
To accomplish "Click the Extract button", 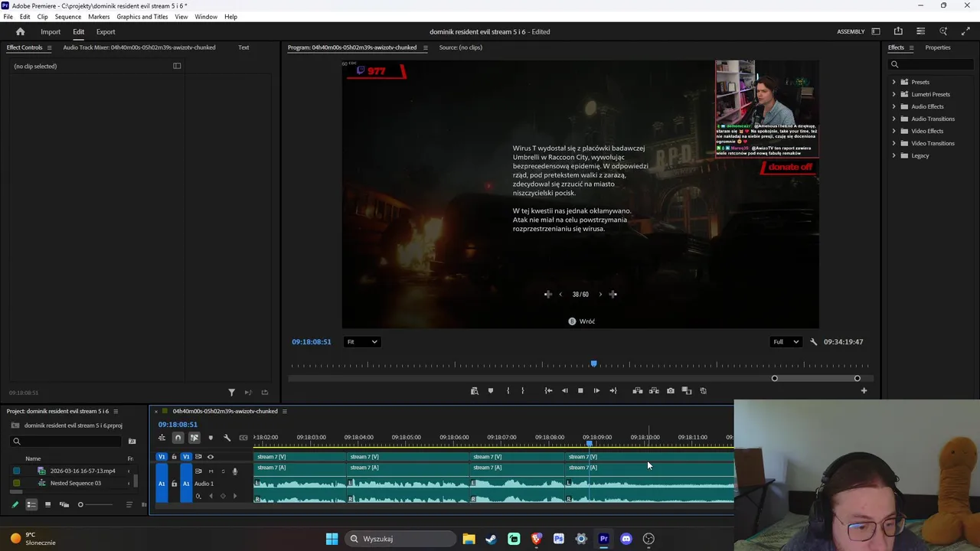I will 654,391.
